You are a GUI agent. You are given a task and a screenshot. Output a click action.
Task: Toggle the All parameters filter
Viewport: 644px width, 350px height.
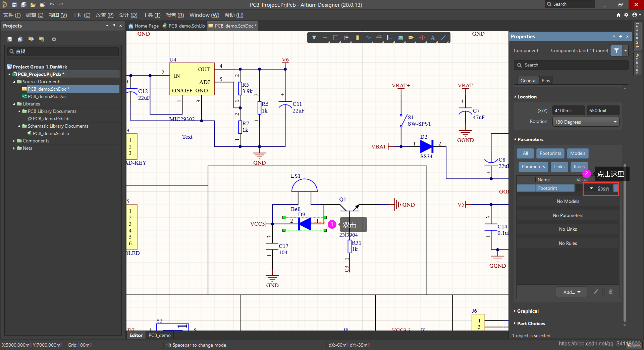pos(525,153)
